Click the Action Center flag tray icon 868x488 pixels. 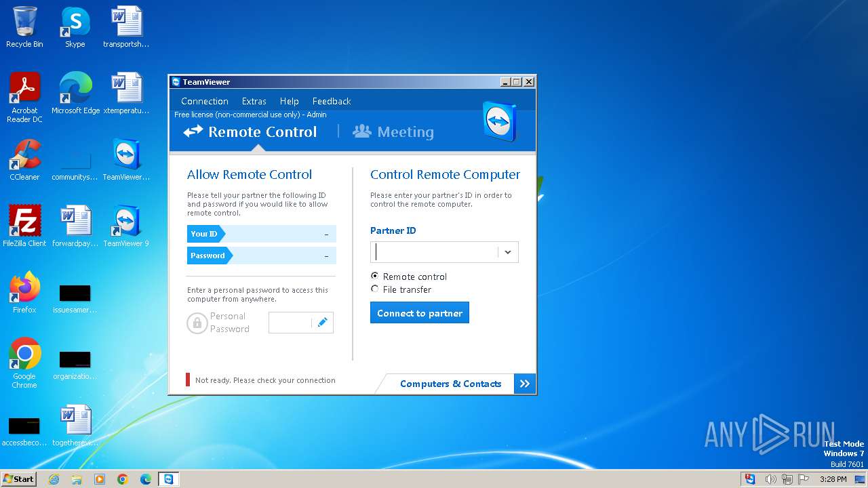pyautogui.click(x=804, y=479)
